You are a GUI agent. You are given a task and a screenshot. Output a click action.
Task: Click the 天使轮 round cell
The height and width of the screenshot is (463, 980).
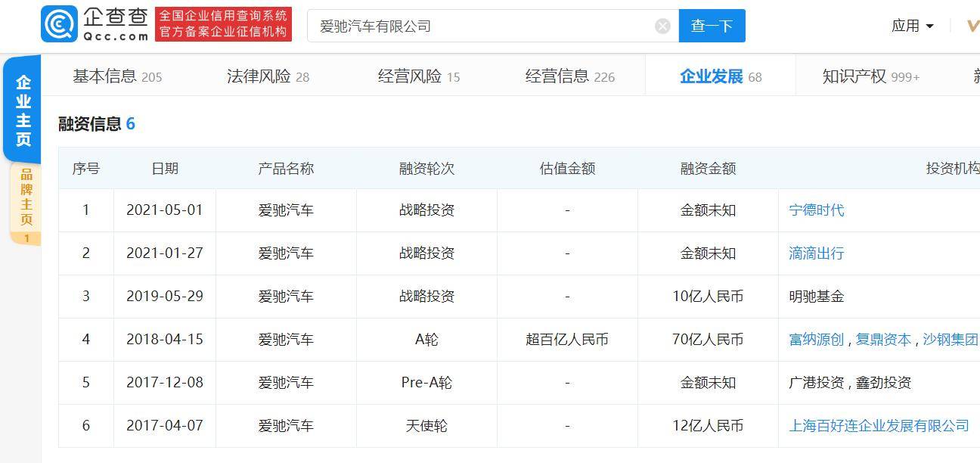(x=426, y=426)
